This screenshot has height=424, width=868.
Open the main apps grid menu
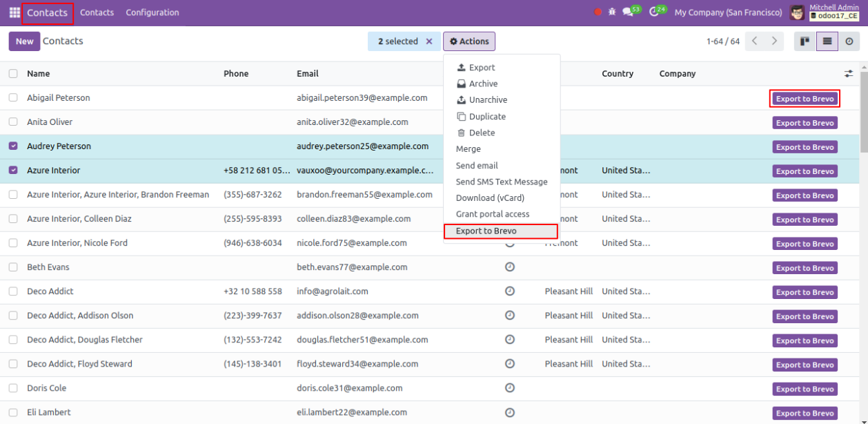tap(14, 12)
